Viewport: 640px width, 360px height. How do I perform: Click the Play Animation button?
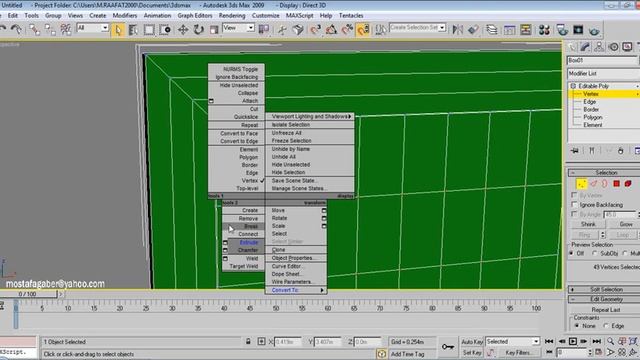tap(573, 341)
